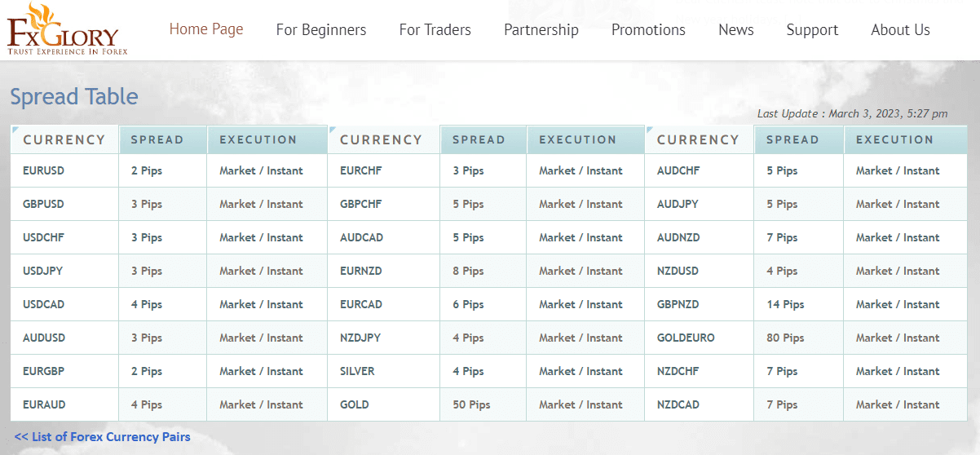
Task: Open the News menu item
Action: pyautogui.click(x=736, y=30)
